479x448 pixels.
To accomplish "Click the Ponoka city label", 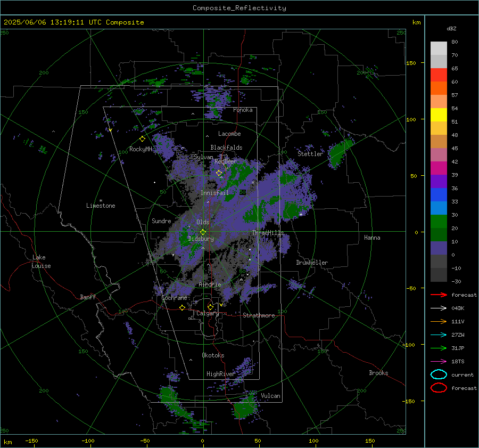I will coord(243,110).
